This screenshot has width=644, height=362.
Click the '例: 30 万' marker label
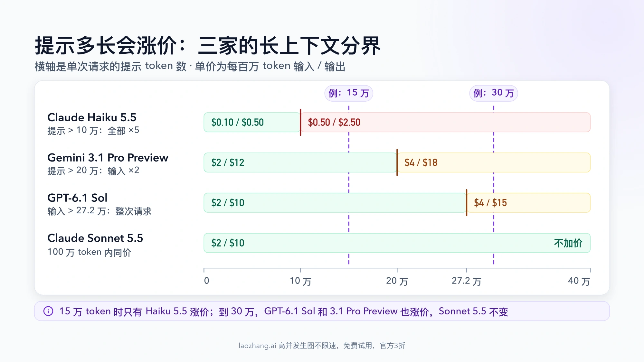coord(494,93)
